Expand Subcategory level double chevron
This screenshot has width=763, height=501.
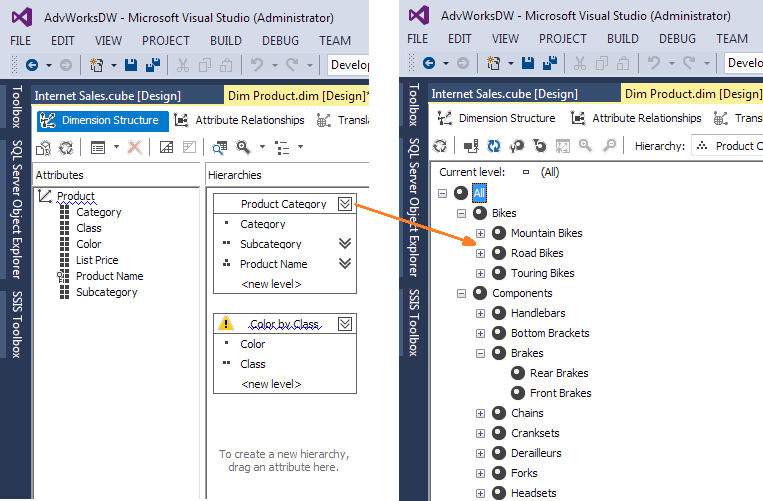tap(345, 244)
